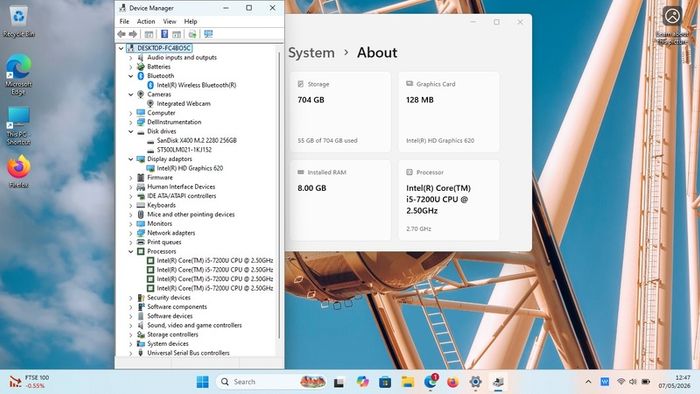
Task: Collapse the Disk drives category
Action: 131,132
